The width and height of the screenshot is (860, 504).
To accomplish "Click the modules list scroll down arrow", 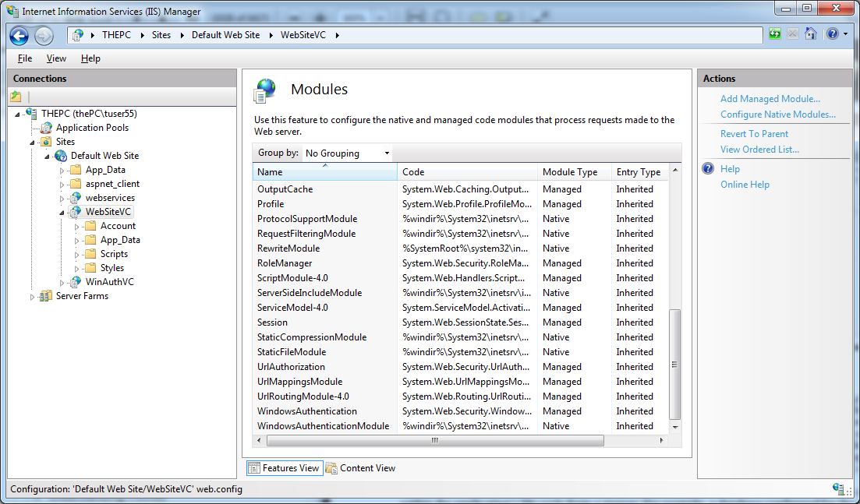I will (x=675, y=427).
